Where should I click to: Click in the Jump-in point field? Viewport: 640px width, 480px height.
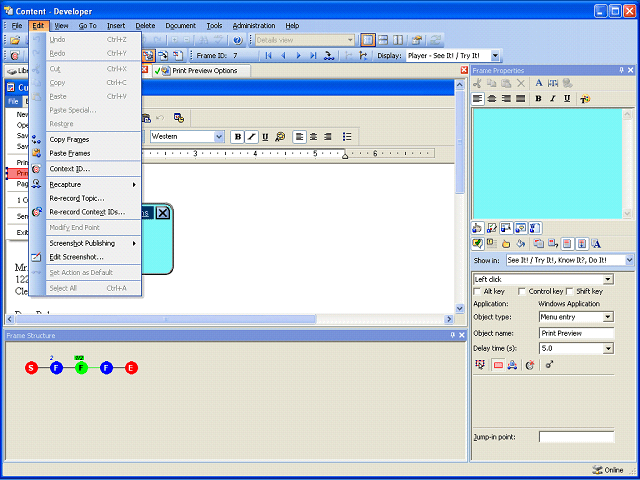tap(576, 437)
